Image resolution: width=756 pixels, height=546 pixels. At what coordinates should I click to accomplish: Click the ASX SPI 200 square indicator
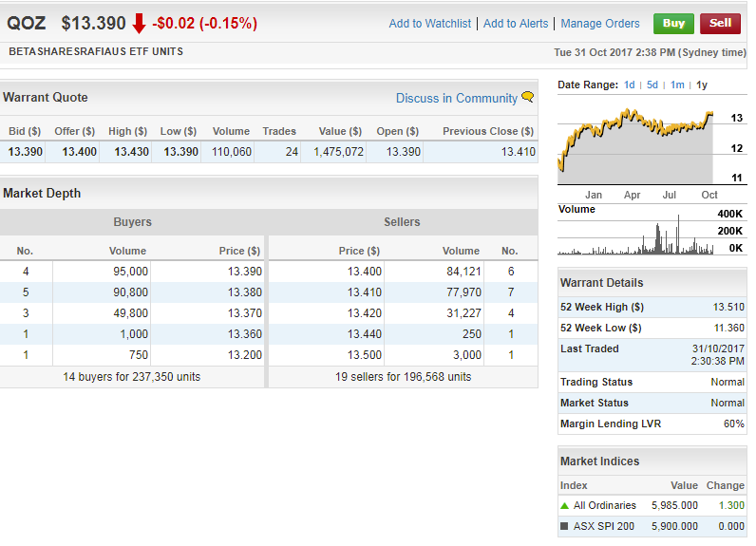(564, 526)
